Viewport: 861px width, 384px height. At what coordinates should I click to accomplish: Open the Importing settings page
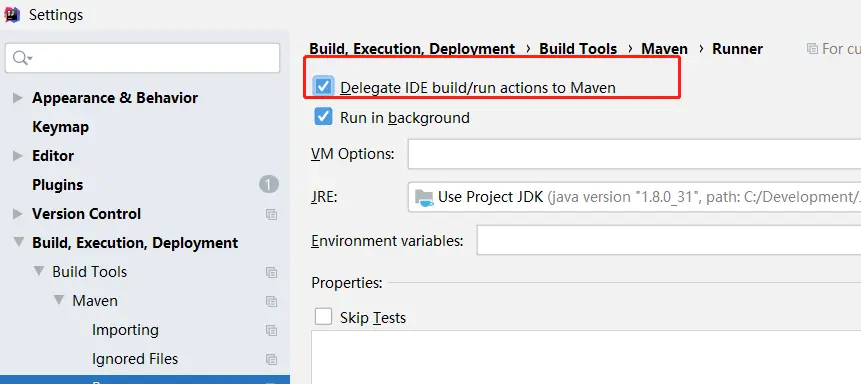coord(125,330)
